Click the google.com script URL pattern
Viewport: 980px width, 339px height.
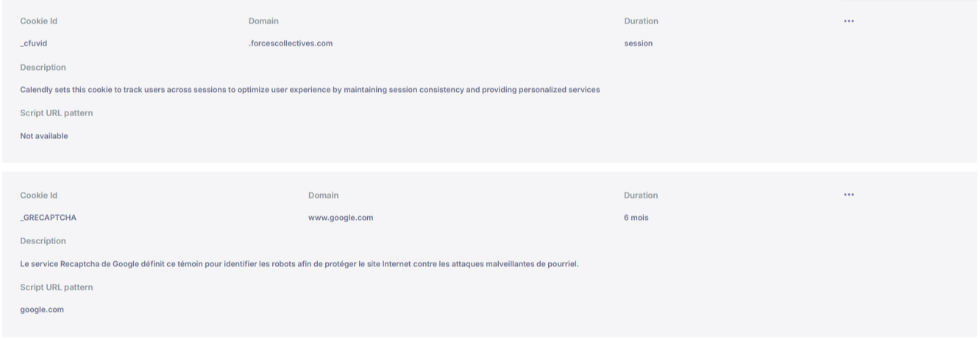coord(42,310)
